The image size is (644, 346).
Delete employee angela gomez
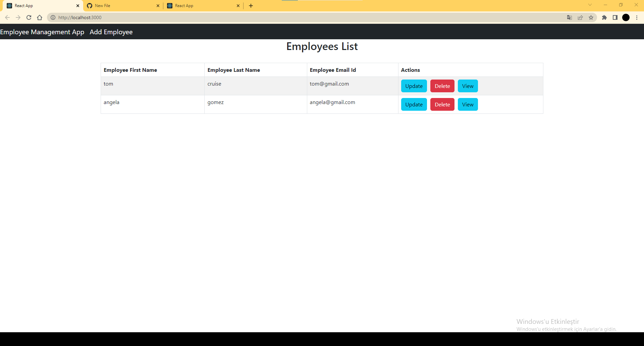pyautogui.click(x=442, y=104)
